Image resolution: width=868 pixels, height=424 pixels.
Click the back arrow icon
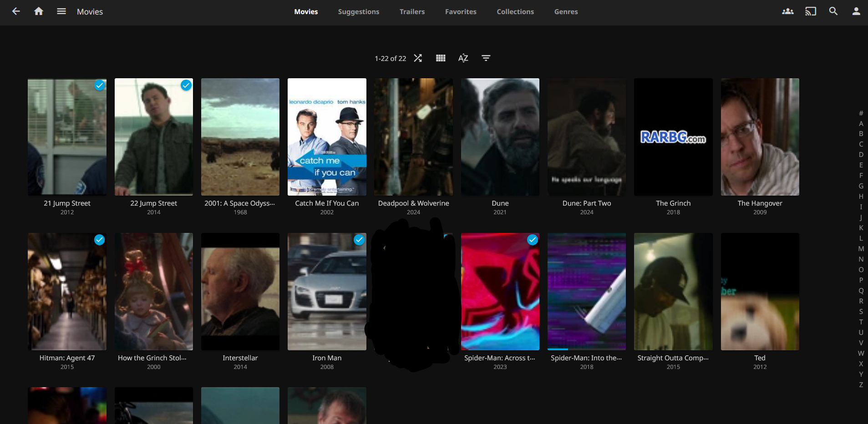[16, 11]
